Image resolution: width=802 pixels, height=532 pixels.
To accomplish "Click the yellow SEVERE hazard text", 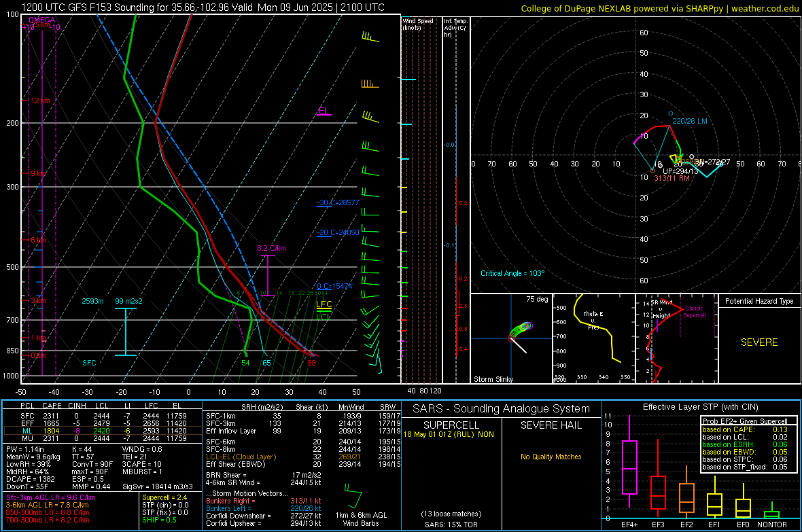I will point(759,342).
